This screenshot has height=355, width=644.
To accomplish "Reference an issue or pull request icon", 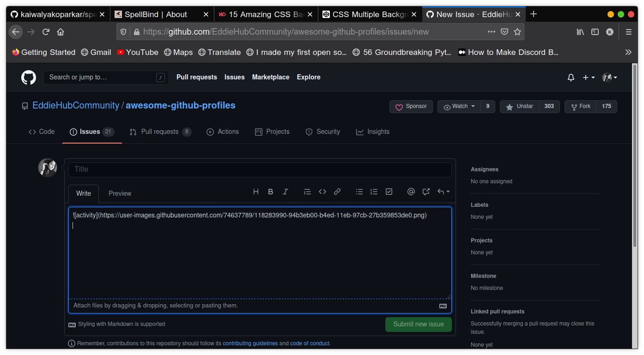I will (426, 192).
